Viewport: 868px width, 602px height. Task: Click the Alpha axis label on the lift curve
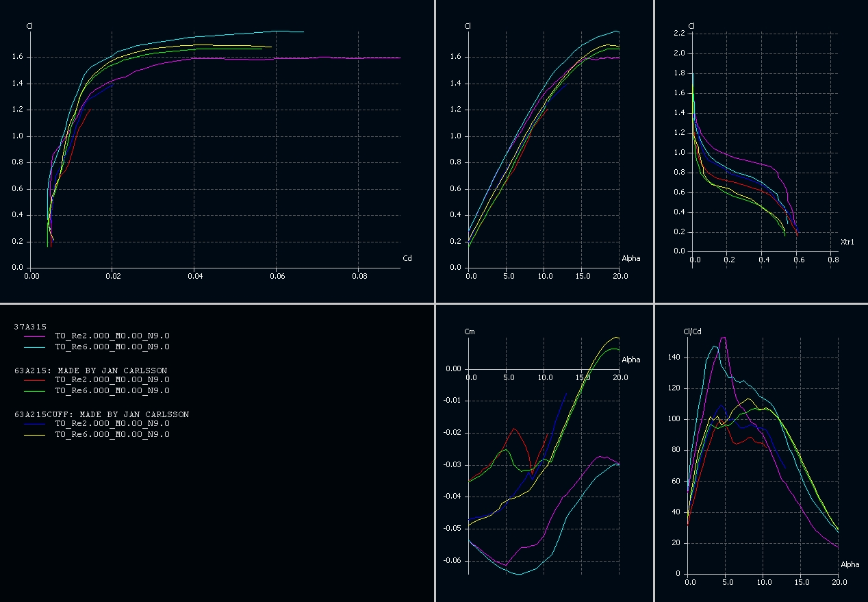click(630, 258)
